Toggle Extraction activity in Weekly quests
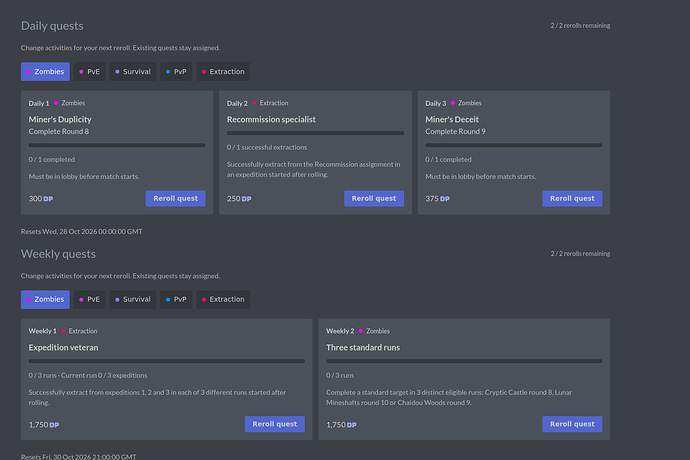 223,299
